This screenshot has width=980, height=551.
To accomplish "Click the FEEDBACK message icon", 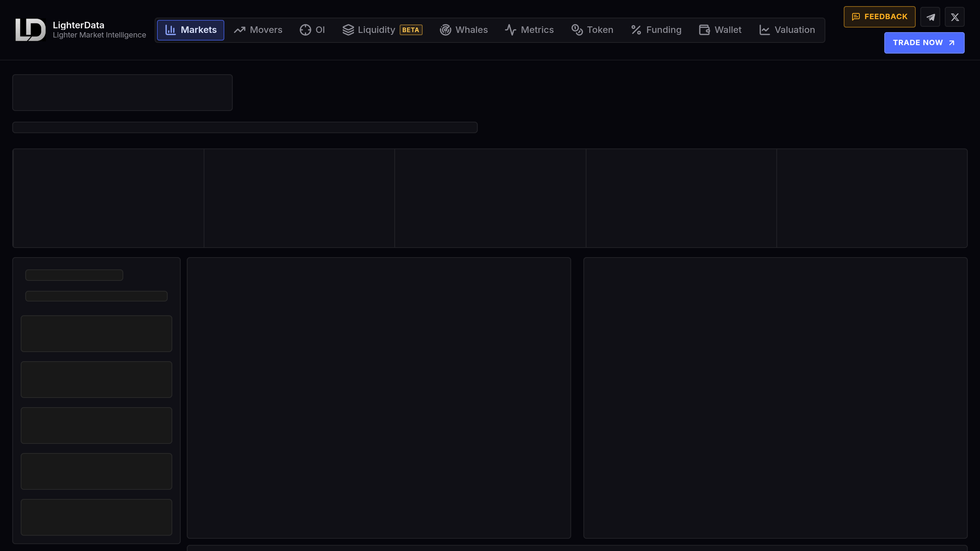I will point(856,17).
